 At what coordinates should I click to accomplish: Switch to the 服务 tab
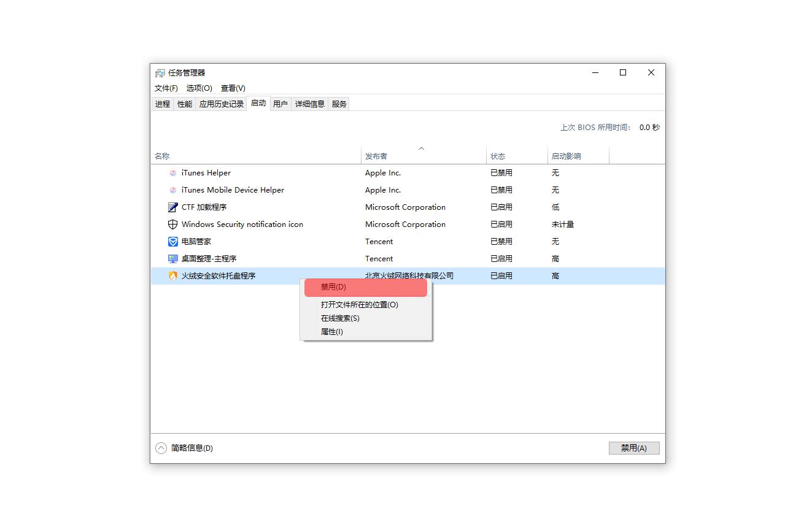(338, 104)
